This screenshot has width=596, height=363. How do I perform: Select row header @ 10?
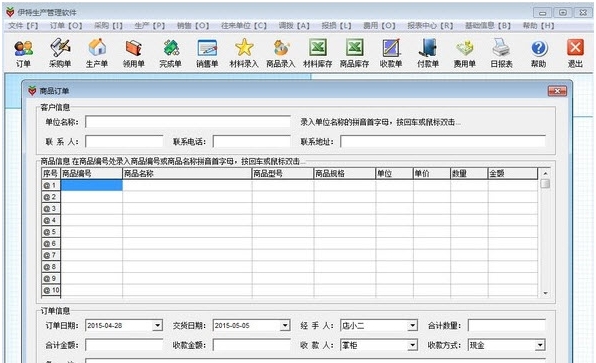[x=51, y=290]
